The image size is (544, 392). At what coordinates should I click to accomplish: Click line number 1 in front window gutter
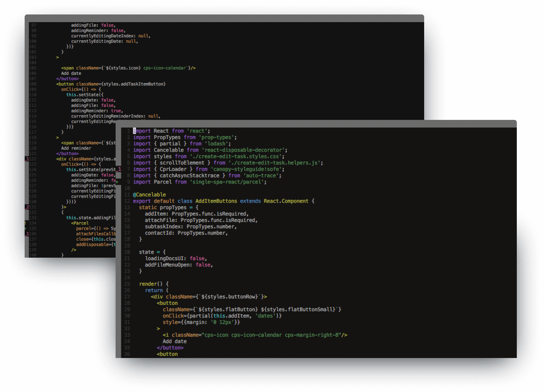point(128,131)
